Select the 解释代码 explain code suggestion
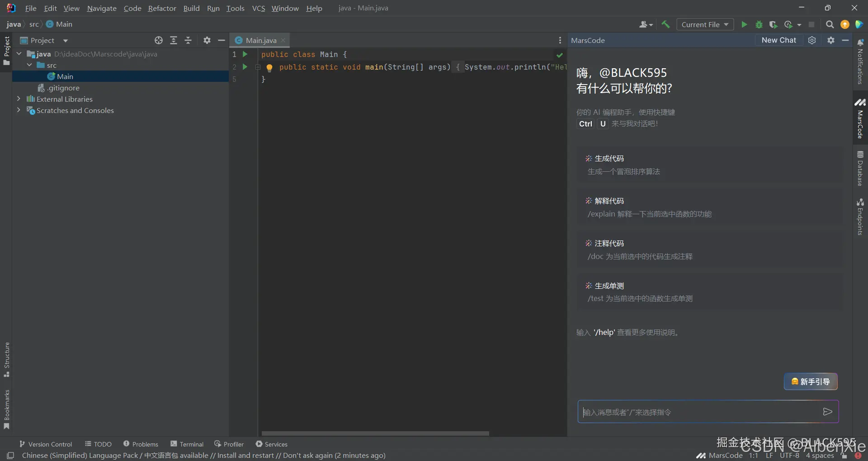The width and height of the screenshot is (868, 461). (x=710, y=207)
